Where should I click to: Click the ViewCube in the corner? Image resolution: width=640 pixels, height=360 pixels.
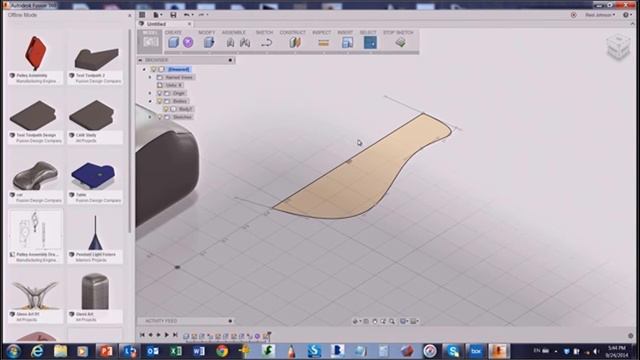(618, 47)
